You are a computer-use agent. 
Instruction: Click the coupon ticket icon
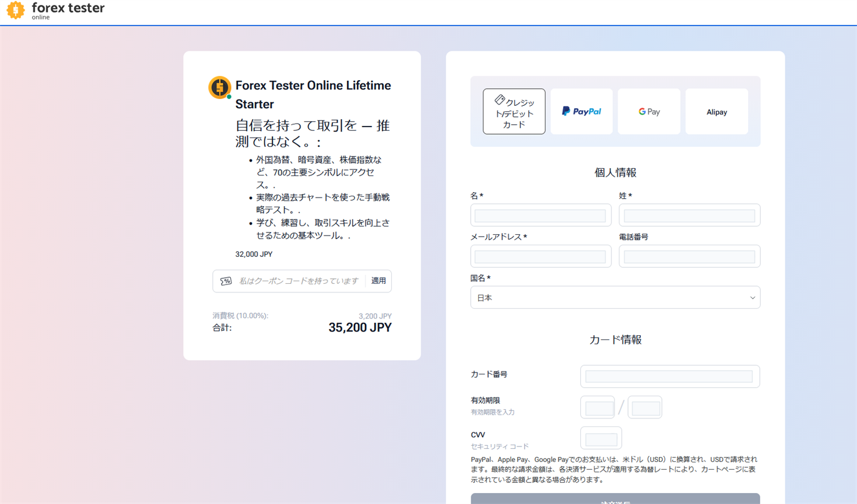[226, 281]
